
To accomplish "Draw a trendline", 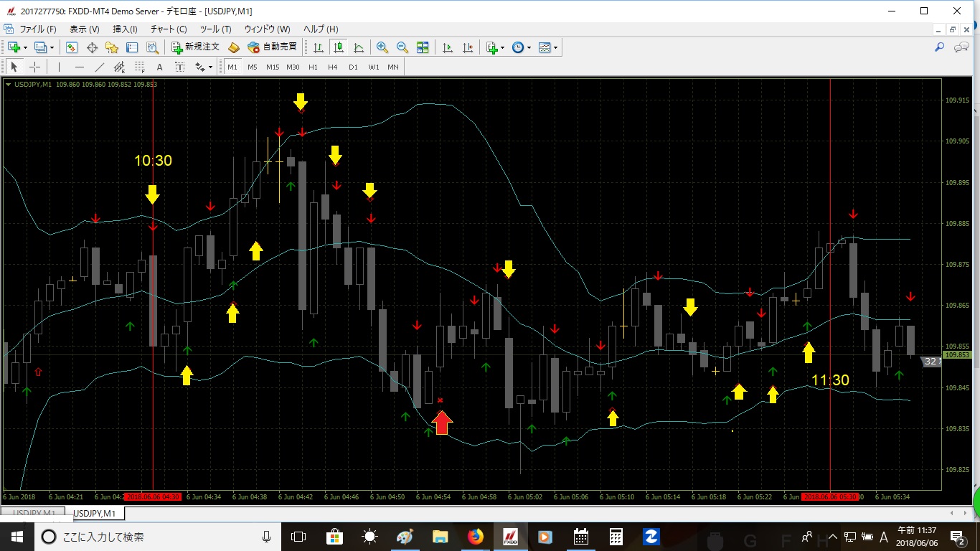I will point(99,67).
